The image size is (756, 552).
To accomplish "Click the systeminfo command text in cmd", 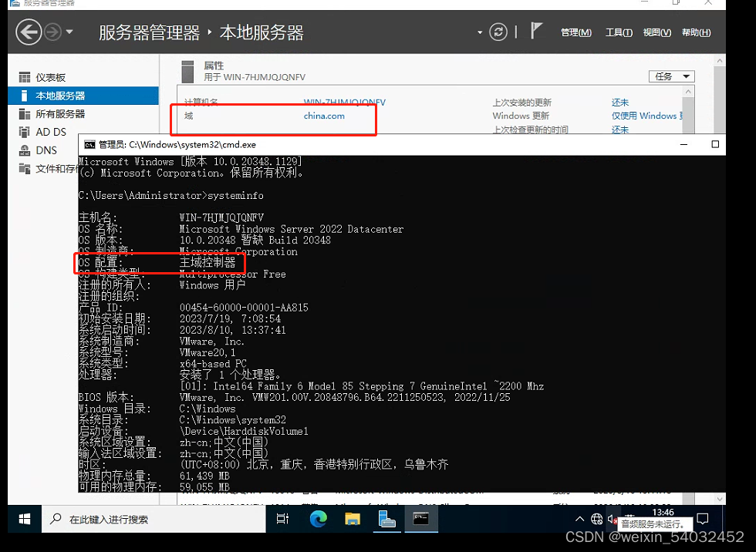I will (236, 196).
